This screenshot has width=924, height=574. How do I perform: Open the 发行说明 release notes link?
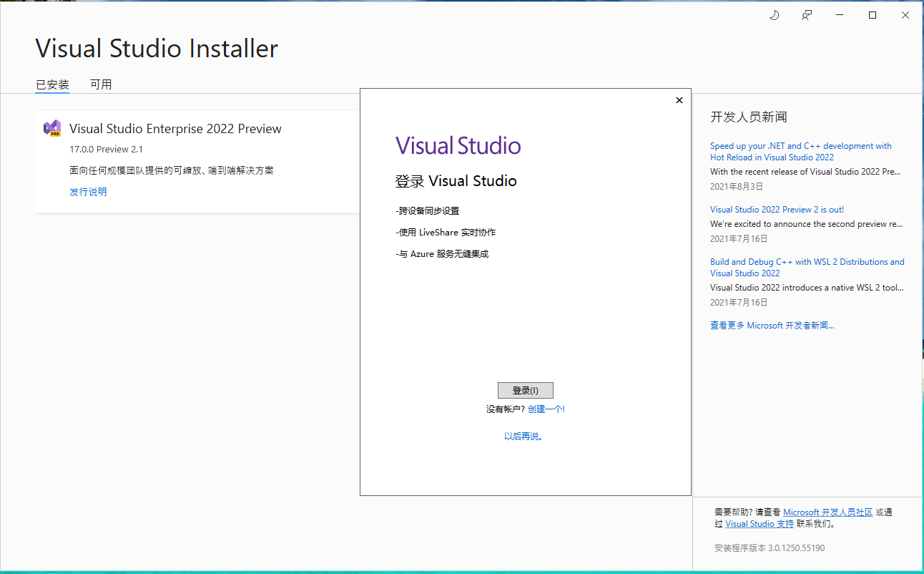[x=88, y=192]
